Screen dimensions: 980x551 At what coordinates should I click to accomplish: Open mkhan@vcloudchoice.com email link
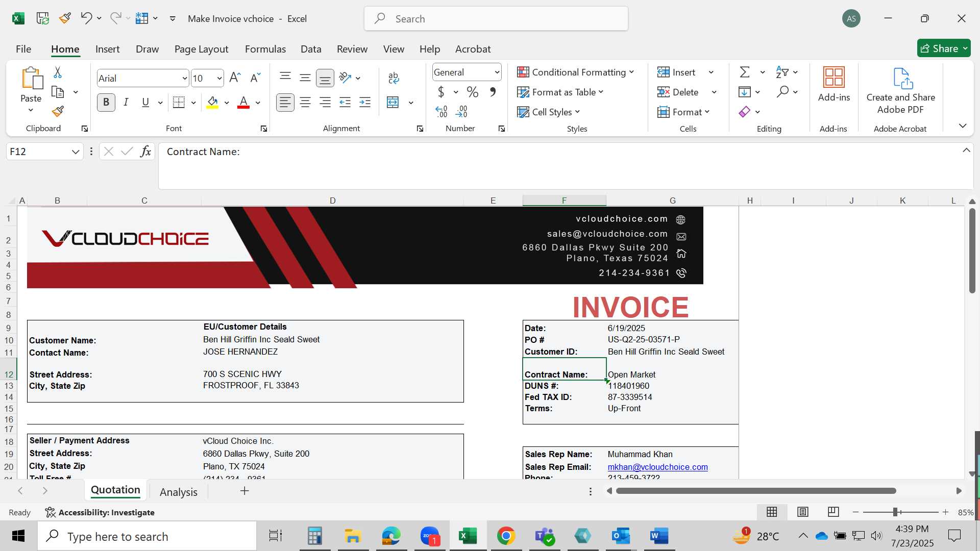pos(657,467)
